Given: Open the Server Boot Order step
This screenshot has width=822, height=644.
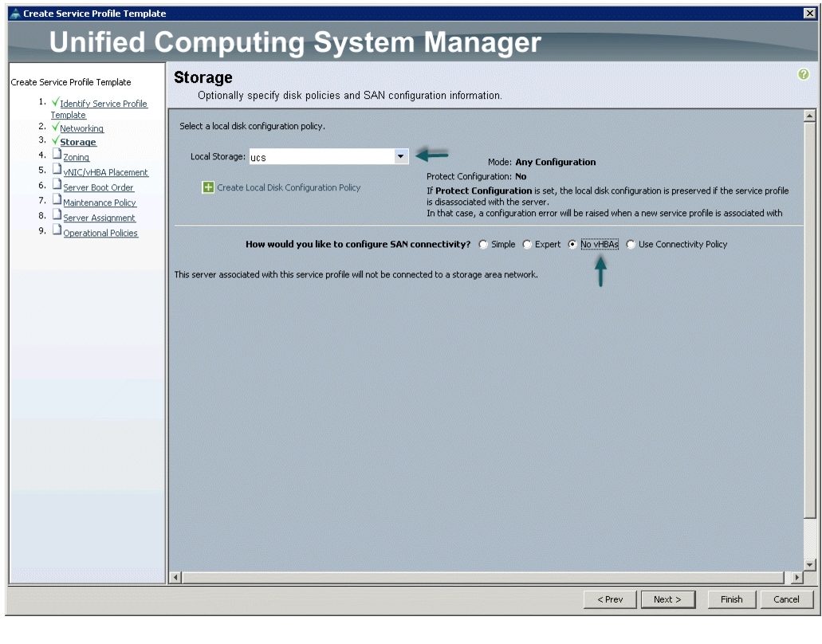Looking at the screenshot, I should (99, 187).
